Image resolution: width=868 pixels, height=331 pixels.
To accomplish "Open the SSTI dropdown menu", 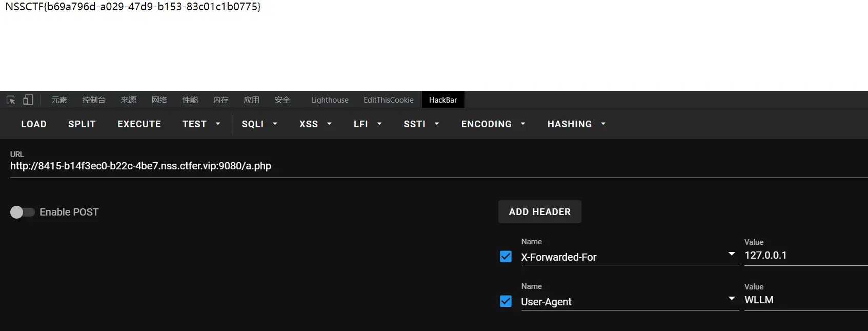I will [421, 124].
